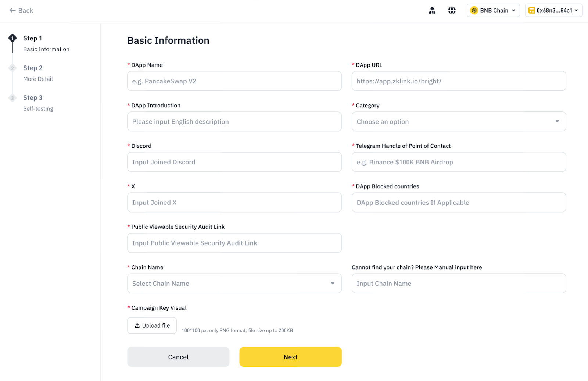Select Step 3 diamond marker

tap(12, 98)
